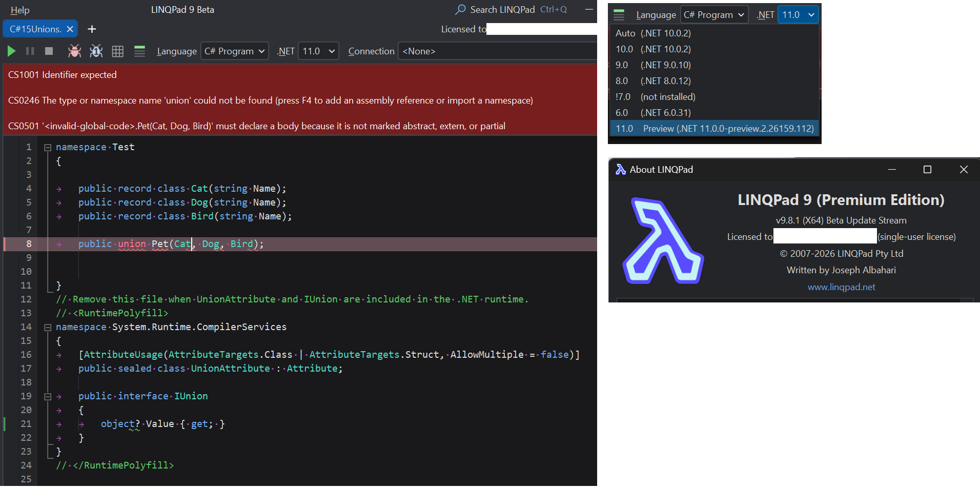Select the C#15Unions query tab
Screen dimensions: 980x488
[x=34, y=29]
